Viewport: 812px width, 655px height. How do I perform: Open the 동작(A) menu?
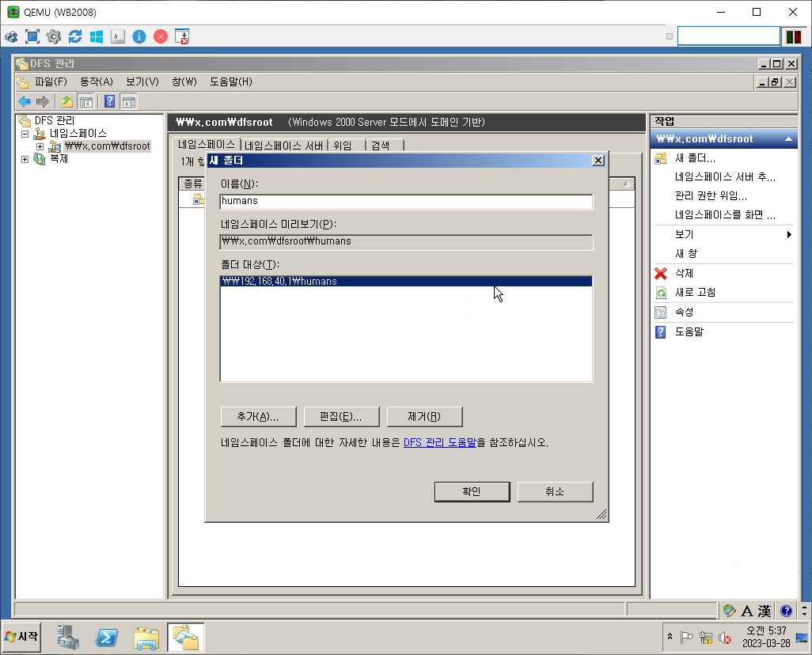coord(97,81)
